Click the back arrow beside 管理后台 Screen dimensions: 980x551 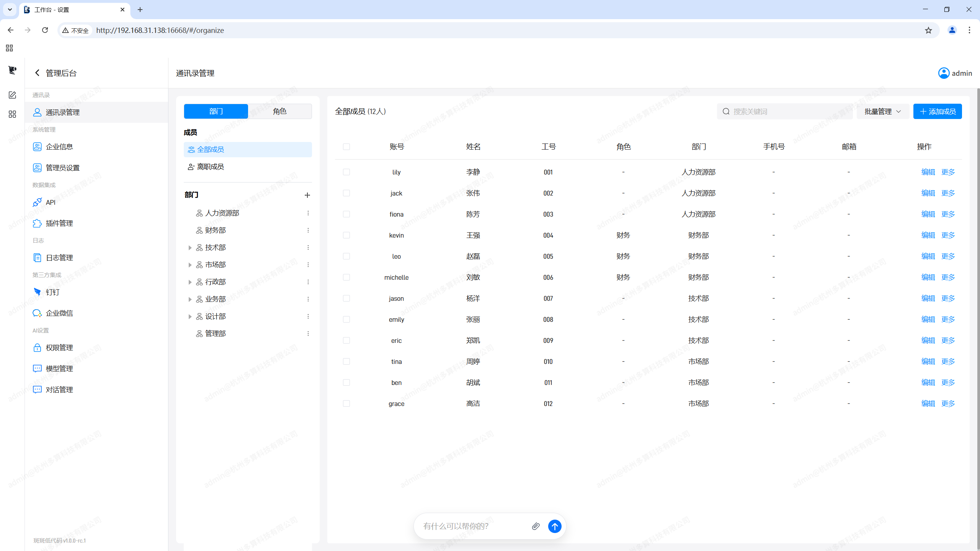coord(37,73)
